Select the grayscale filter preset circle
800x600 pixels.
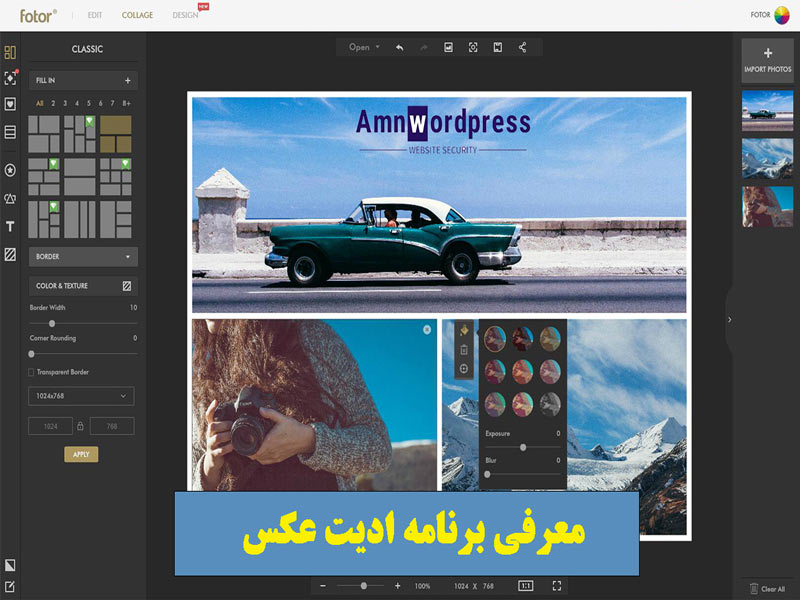click(550, 405)
